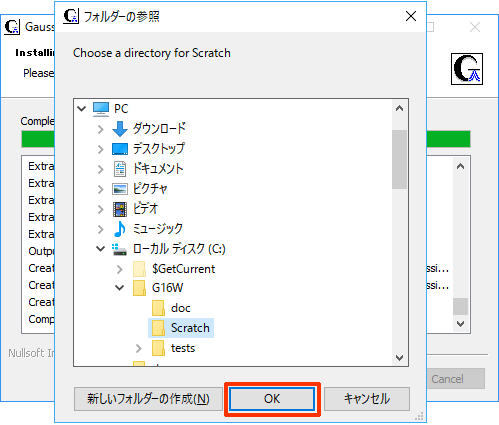Confirm with the OK button
Screen dimensions: 499x425
pos(272,399)
